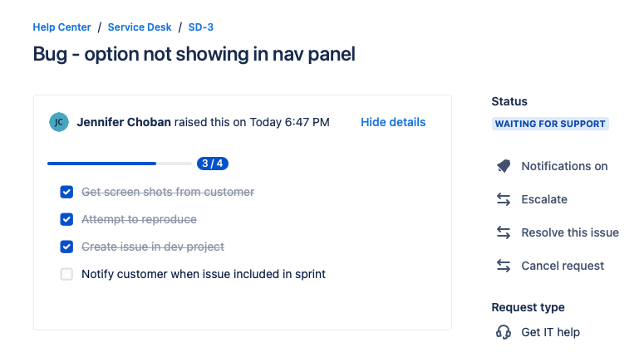644x352 pixels.
Task: Go to the Service Desk breadcrumb
Action: [x=140, y=27]
